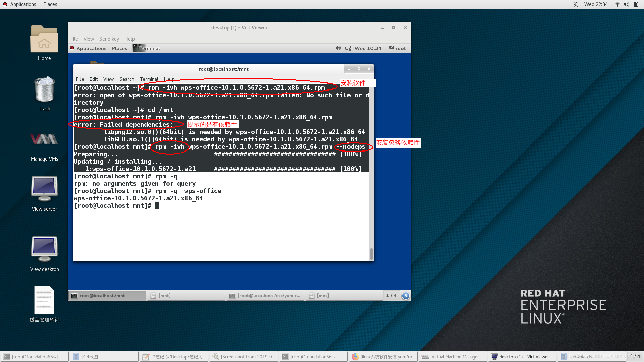Click desktop (1) - Virt Viewer taskbar item
The image size is (644, 362).
click(523, 357)
